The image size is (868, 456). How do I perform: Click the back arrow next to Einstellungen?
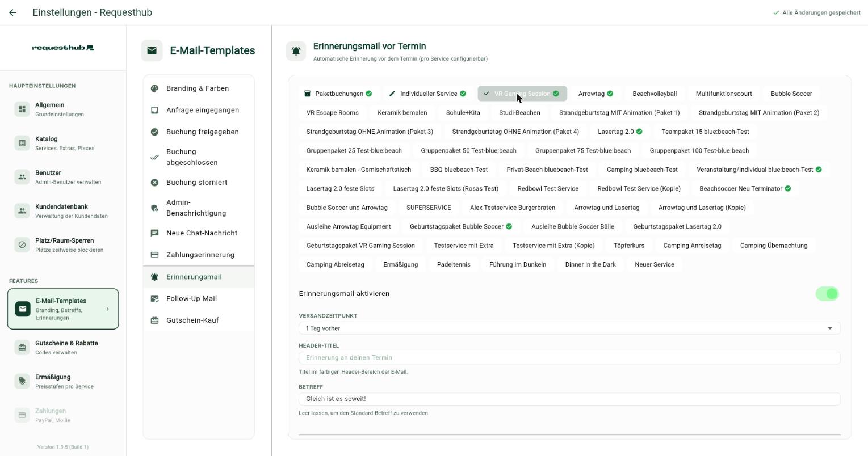12,12
